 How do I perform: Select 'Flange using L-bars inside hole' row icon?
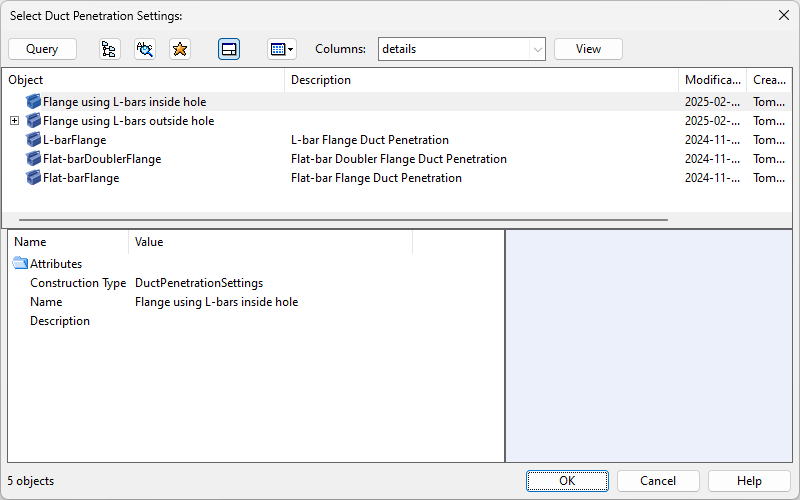tap(34, 102)
